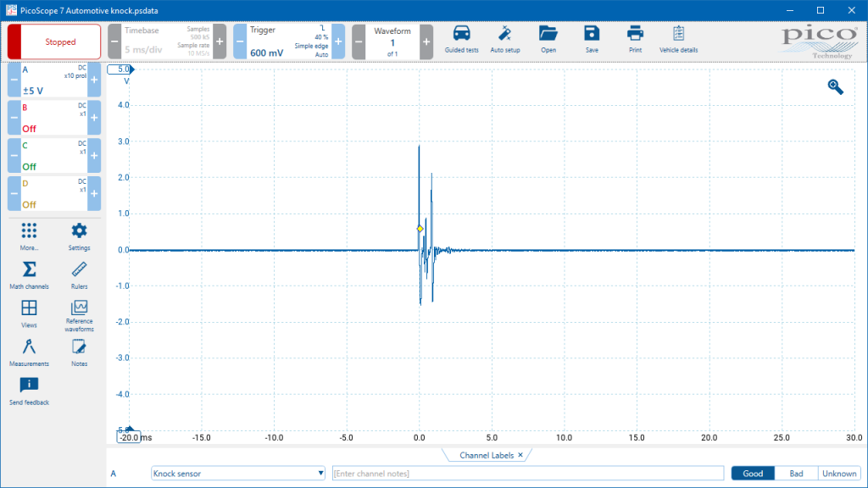The height and width of the screenshot is (488, 868).
Task: Increase timebase with plus button
Action: click(x=220, y=42)
